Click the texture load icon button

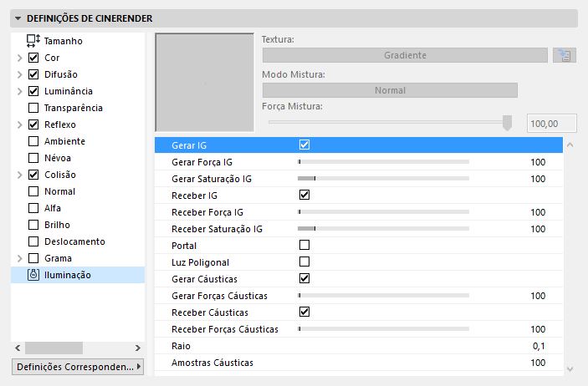pos(565,55)
